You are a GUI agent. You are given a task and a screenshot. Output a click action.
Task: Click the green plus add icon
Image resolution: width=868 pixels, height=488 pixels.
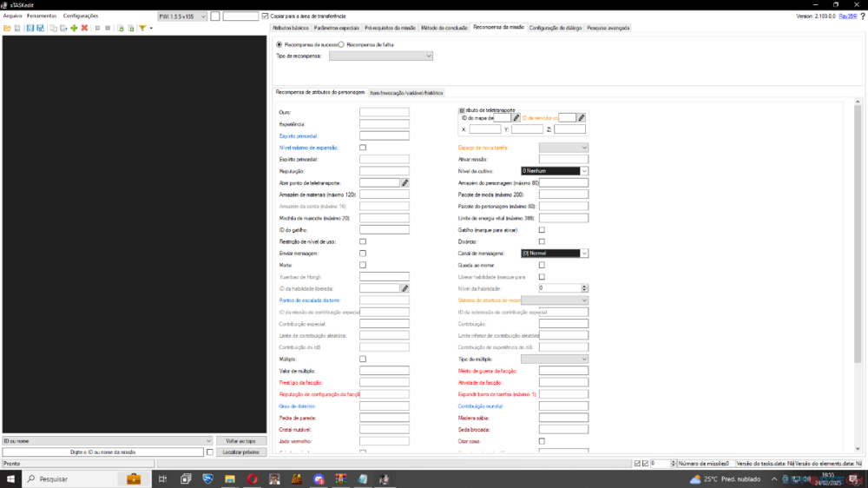coord(74,28)
